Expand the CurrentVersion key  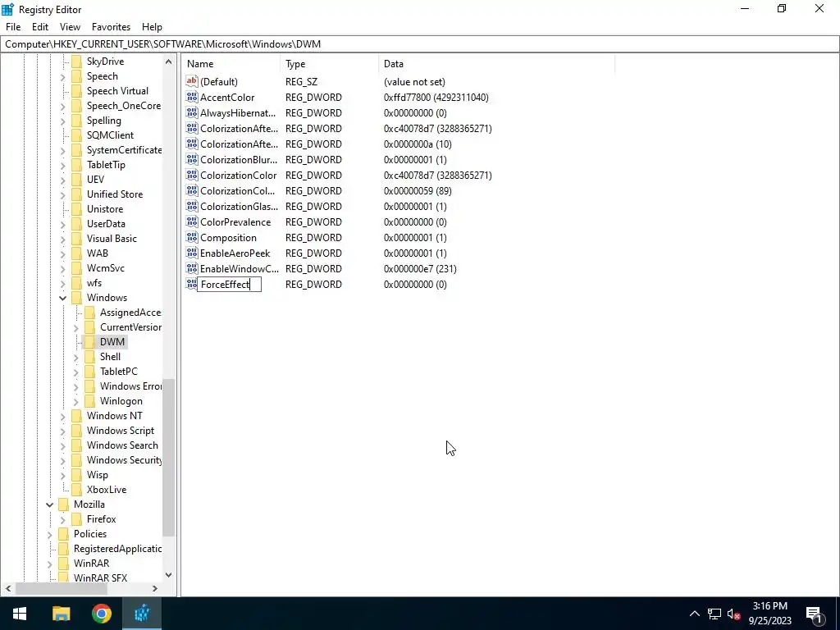coord(75,327)
